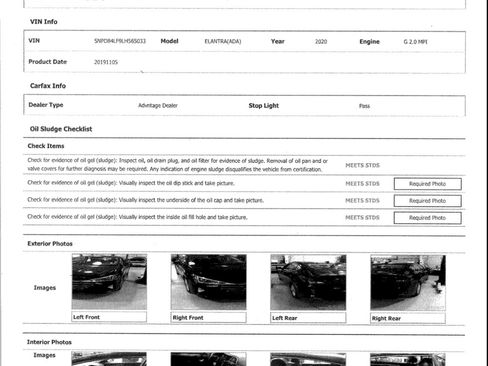
Task: Click the Stop Light label
Action: coord(264,106)
